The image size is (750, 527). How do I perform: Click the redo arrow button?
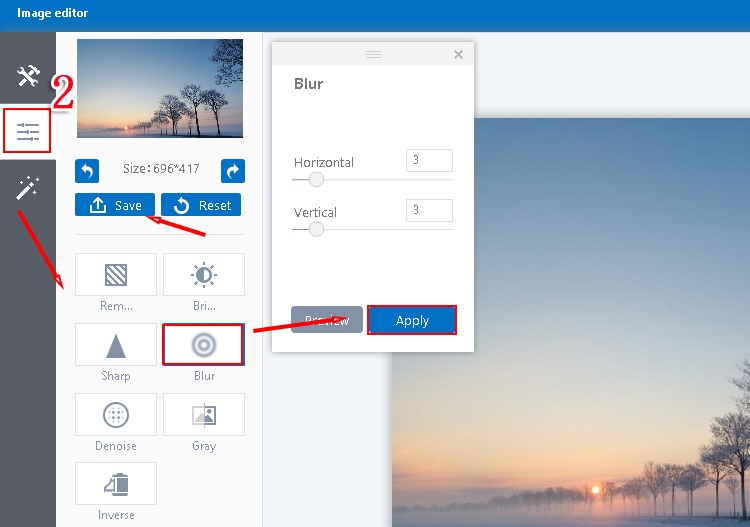233,171
